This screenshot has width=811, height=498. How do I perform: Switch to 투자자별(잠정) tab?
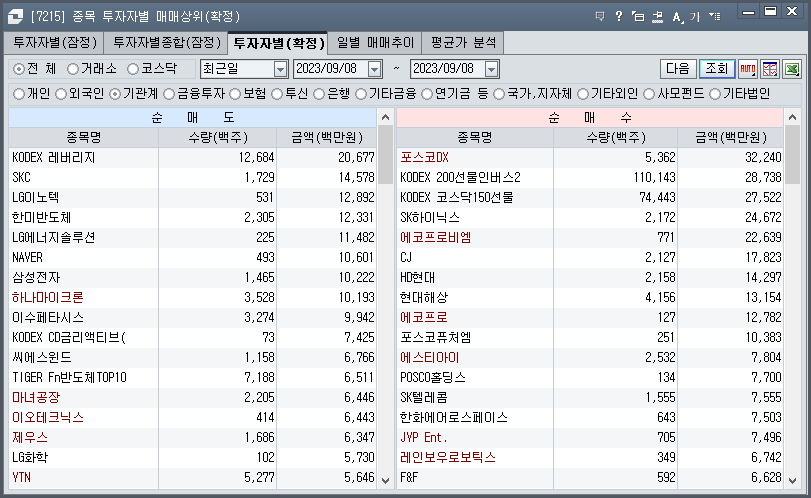(x=54, y=42)
